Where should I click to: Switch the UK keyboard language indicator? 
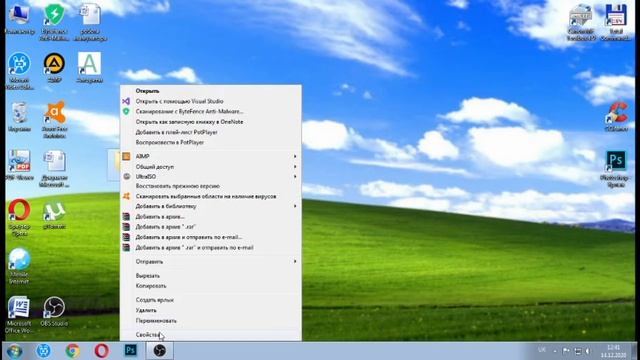[542, 350]
